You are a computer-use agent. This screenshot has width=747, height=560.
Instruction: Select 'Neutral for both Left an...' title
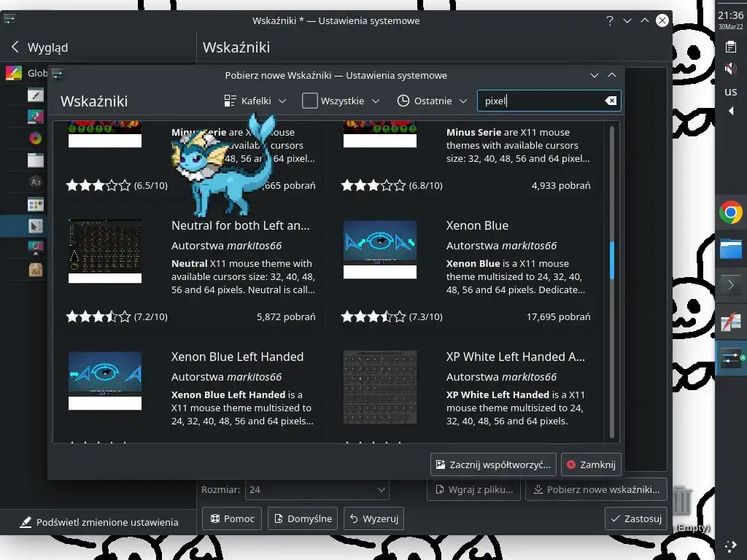(x=240, y=225)
